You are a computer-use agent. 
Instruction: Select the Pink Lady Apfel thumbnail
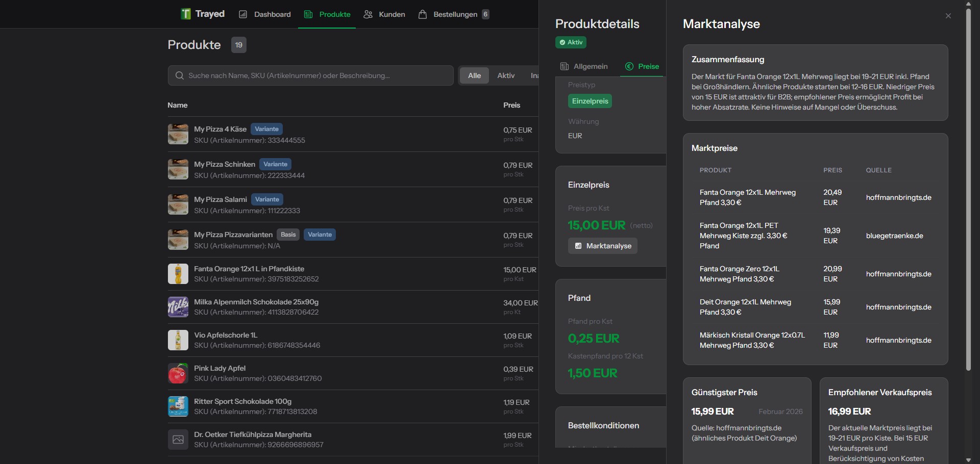[178, 373]
